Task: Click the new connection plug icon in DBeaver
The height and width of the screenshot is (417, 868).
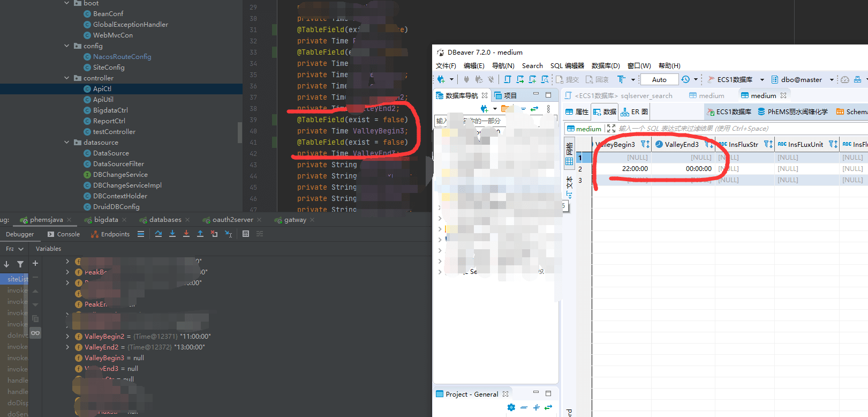Action: pyautogui.click(x=441, y=79)
